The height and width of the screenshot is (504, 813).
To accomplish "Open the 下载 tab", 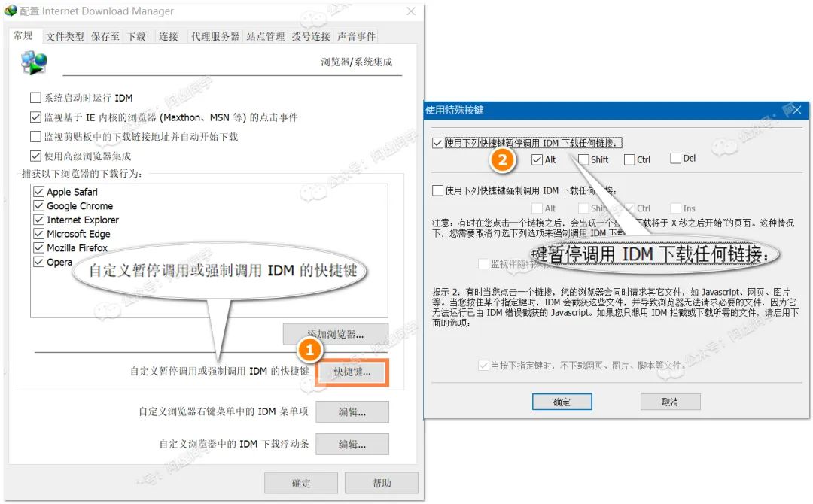I will [x=137, y=36].
